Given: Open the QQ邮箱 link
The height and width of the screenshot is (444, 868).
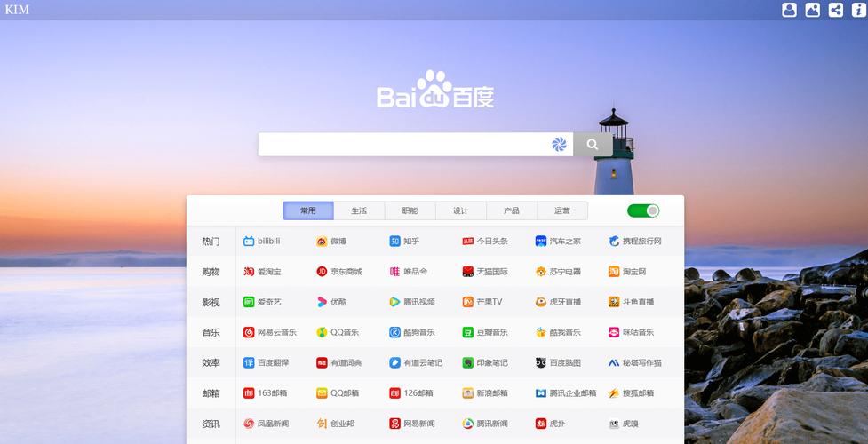Looking at the screenshot, I should point(338,393).
